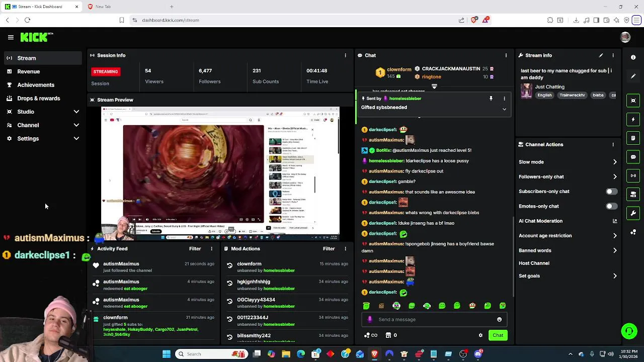Click the pencil icon in right rail
This screenshot has height=362, width=644.
633,76
